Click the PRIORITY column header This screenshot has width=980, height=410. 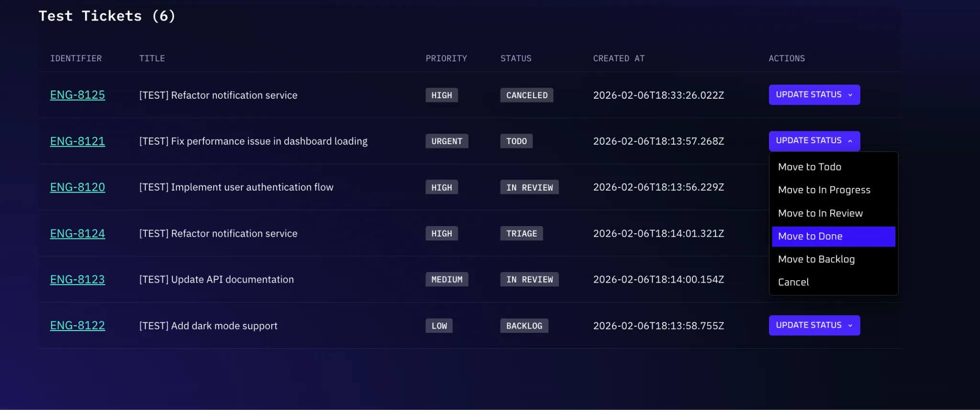pyautogui.click(x=446, y=58)
